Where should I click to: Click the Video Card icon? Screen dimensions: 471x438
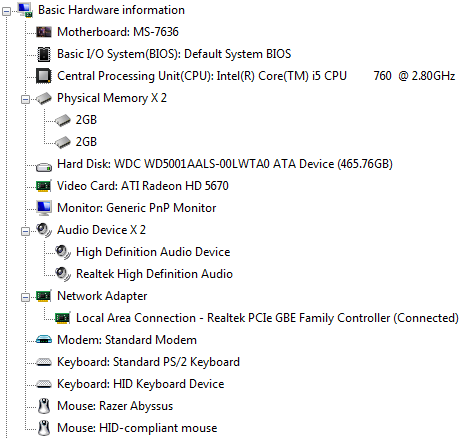tap(44, 186)
